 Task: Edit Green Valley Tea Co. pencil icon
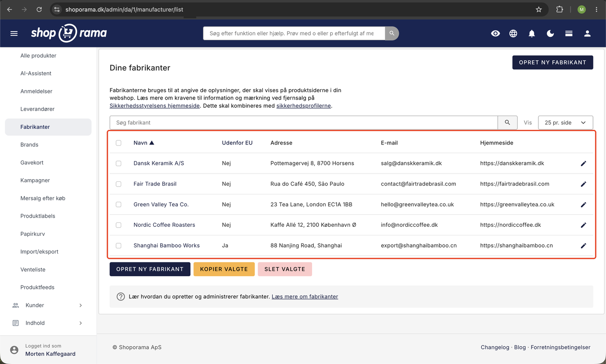tap(583, 205)
